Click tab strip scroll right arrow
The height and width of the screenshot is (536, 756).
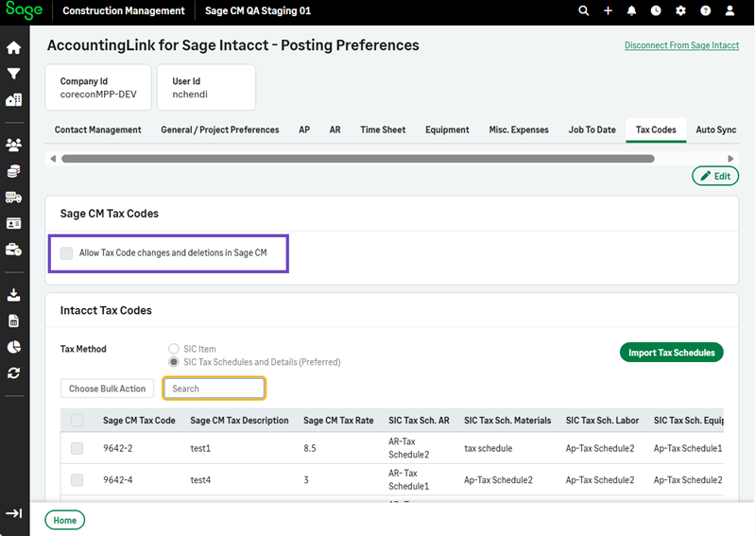tap(730, 159)
